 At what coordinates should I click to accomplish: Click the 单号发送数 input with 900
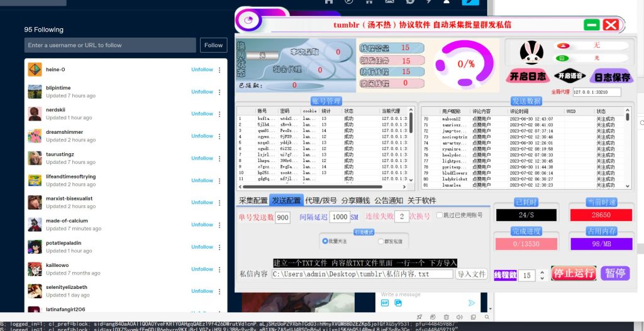[282, 217]
